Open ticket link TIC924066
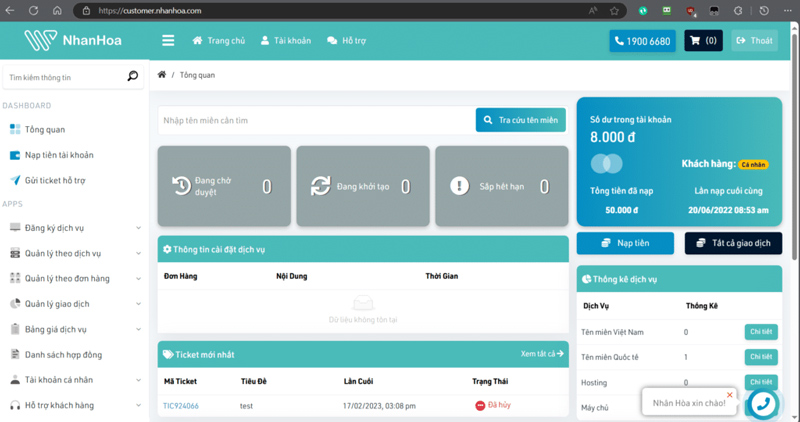The width and height of the screenshot is (800, 422). coord(181,406)
